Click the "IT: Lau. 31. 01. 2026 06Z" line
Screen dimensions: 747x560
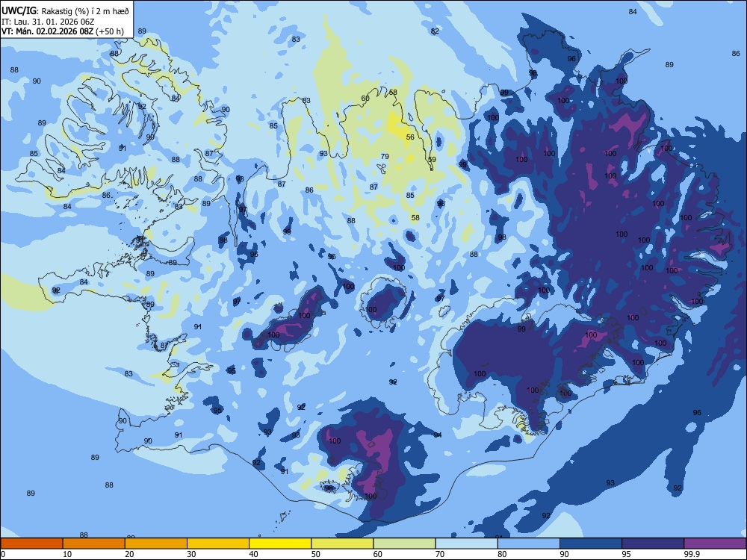point(48,22)
